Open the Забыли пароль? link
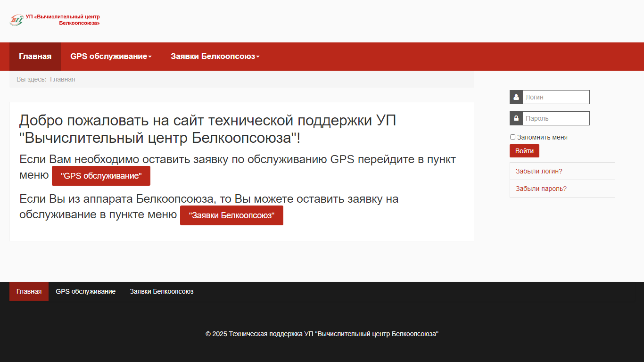Viewport: 644px width, 362px height. coord(541,189)
